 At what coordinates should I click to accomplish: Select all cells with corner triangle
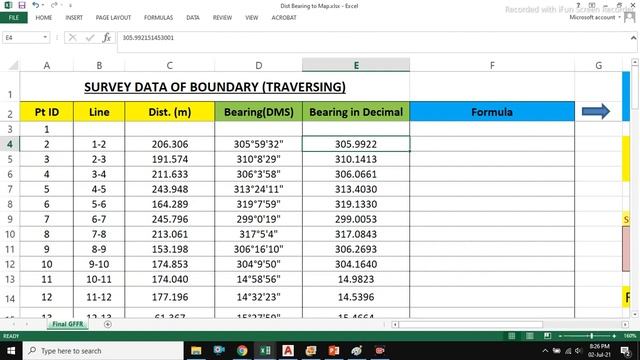click(x=13, y=65)
